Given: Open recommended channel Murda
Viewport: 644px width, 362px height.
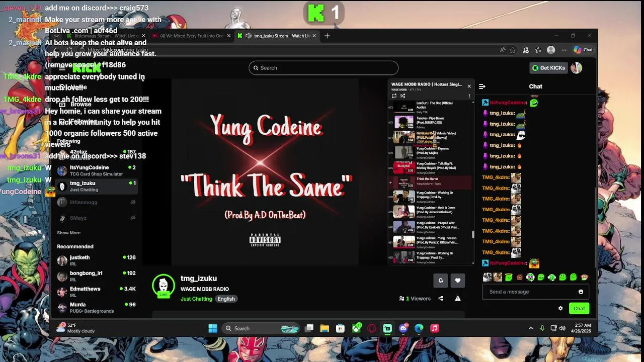Looking at the screenshot, I should tap(97, 307).
